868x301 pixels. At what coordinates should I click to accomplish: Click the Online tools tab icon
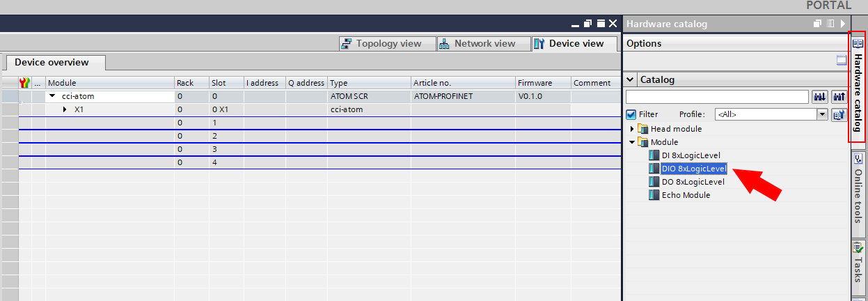tap(858, 158)
